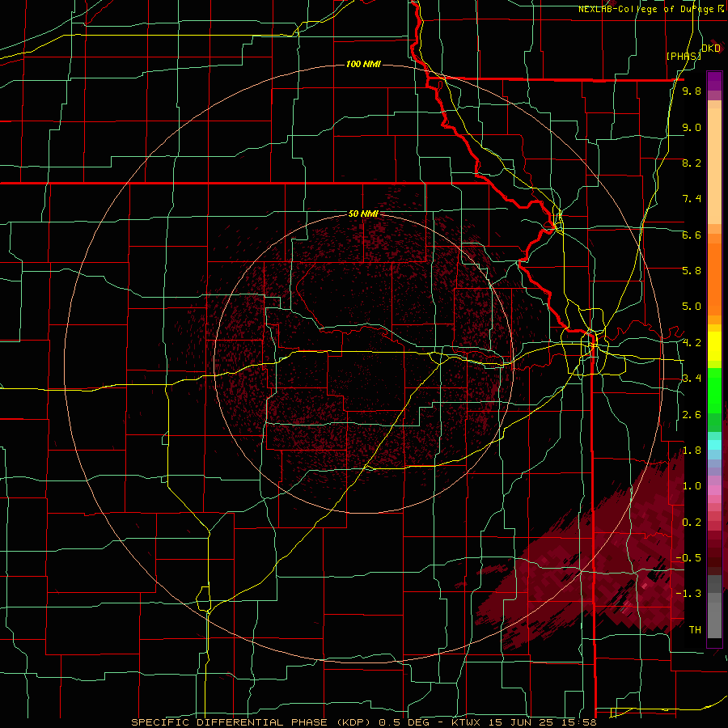
Task: Pick the purple top segment of color bar
Action: point(714,81)
